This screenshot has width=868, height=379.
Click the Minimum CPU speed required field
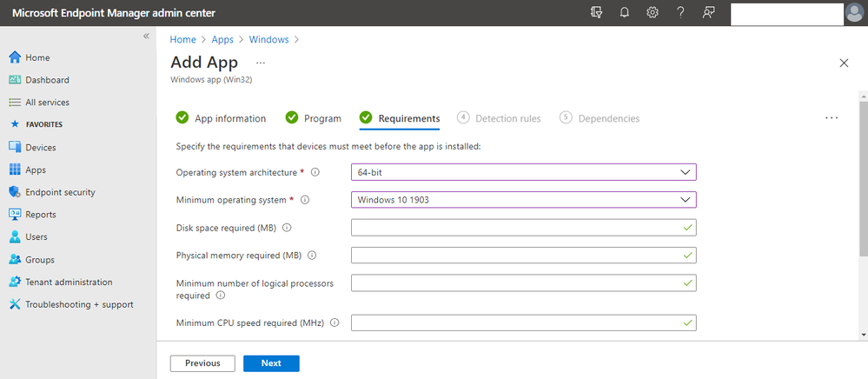(x=524, y=322)
